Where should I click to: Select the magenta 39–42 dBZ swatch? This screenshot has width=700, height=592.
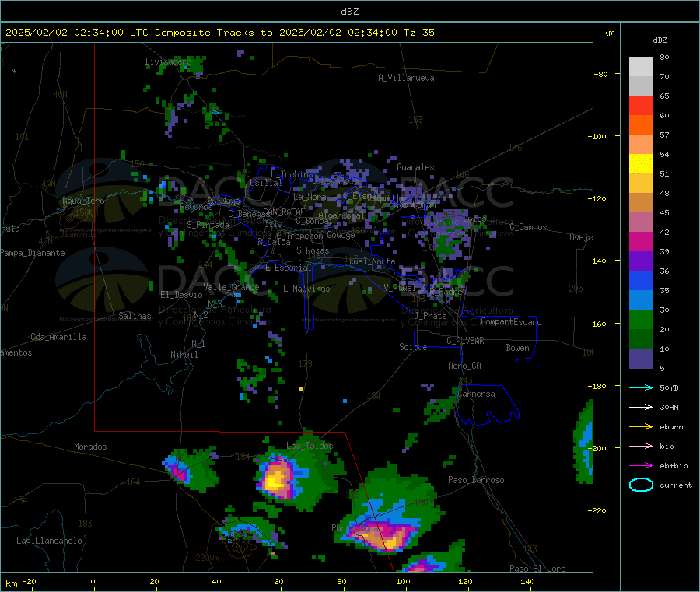coord(641,241)
